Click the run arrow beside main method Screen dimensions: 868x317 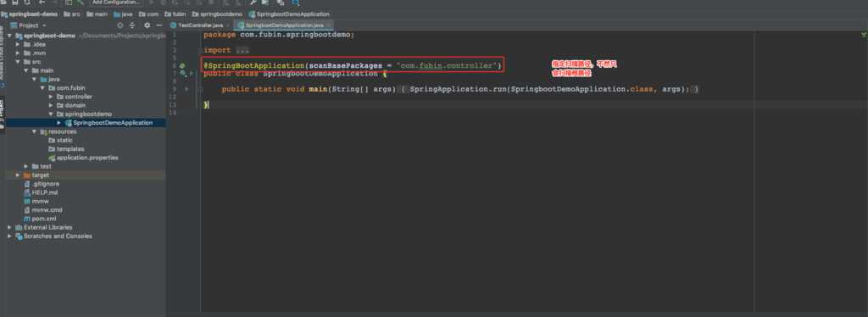[186, 89]
